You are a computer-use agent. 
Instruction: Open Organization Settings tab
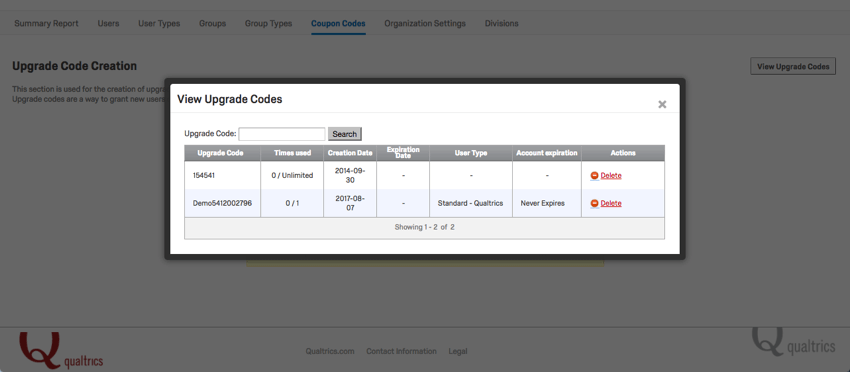pos(425,23)
